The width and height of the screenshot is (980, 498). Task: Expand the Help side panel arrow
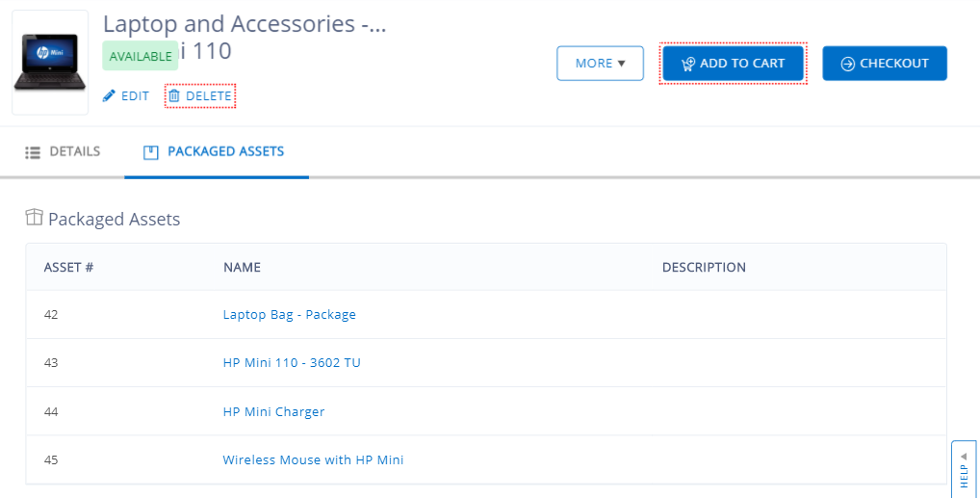pyautogui.click(x=964, y=456)
